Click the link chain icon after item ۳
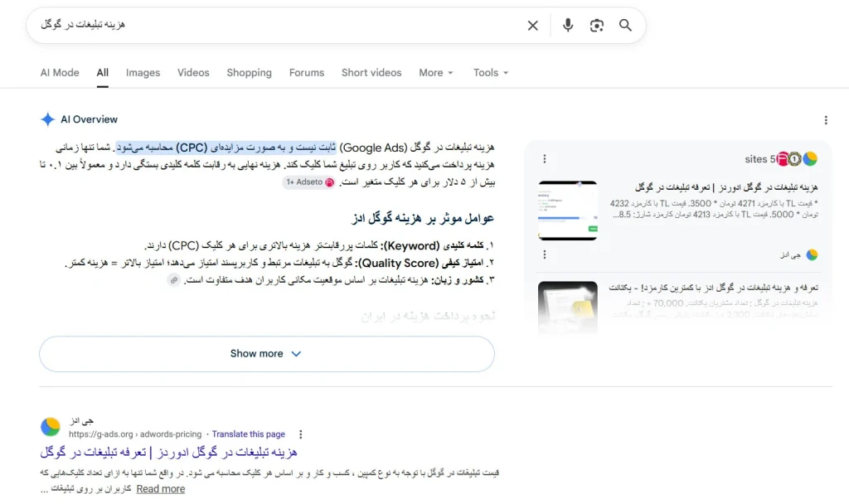This screenshot has width=849, height=504. coord(174,280)
